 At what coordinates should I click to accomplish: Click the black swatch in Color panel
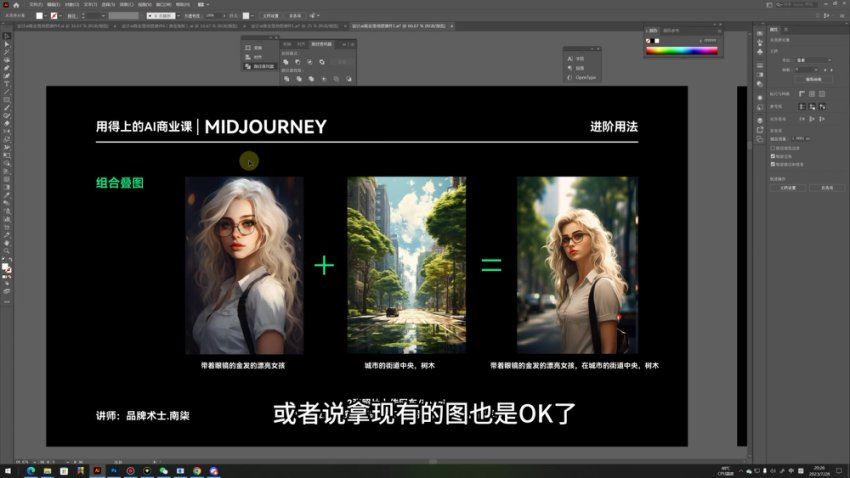point(653,41)
